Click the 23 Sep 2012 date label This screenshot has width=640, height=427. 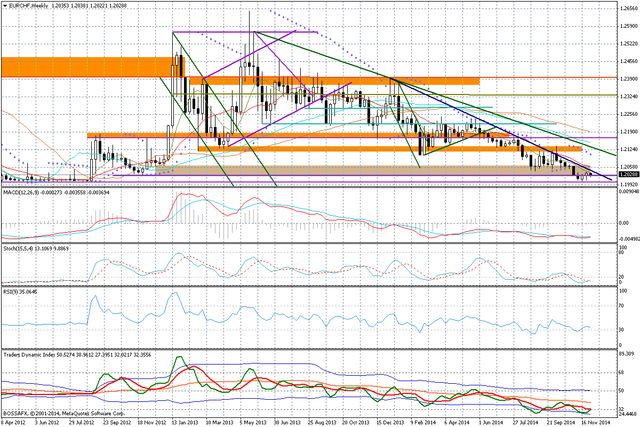coord(116,423)
